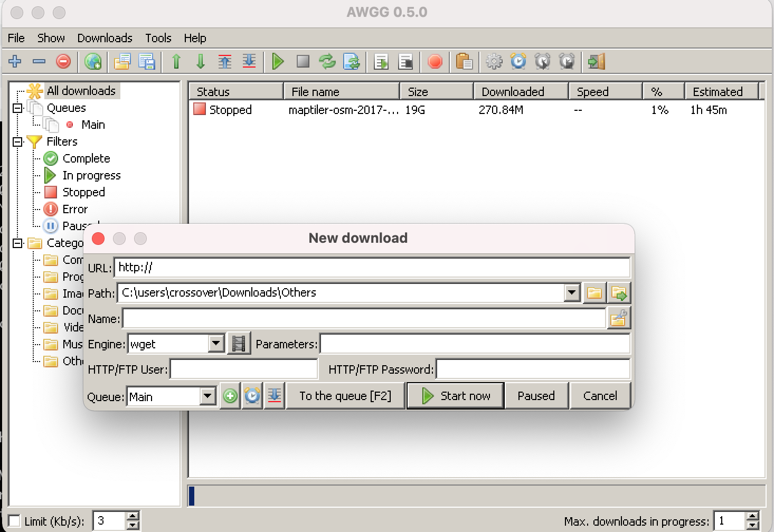
Task: Click the clipboard monitor toolbar icon
Action: pyautogui.click(x=464, y=62)
